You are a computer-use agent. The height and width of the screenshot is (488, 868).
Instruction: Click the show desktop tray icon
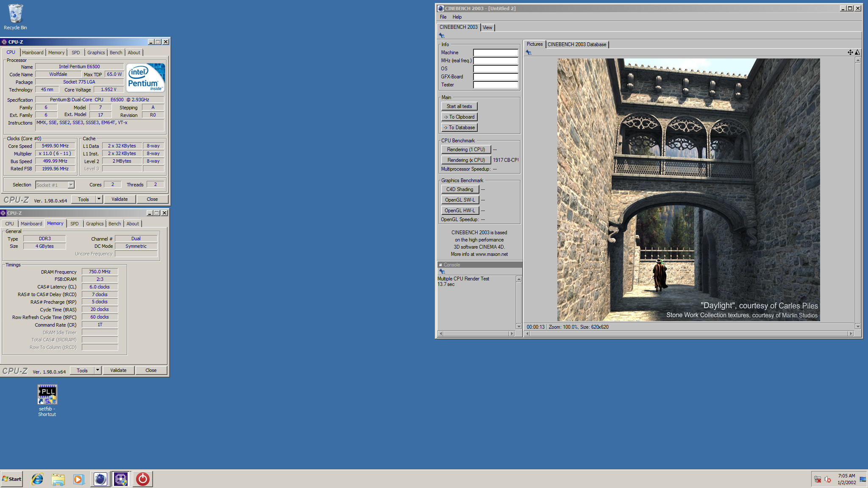pos(863,480)
